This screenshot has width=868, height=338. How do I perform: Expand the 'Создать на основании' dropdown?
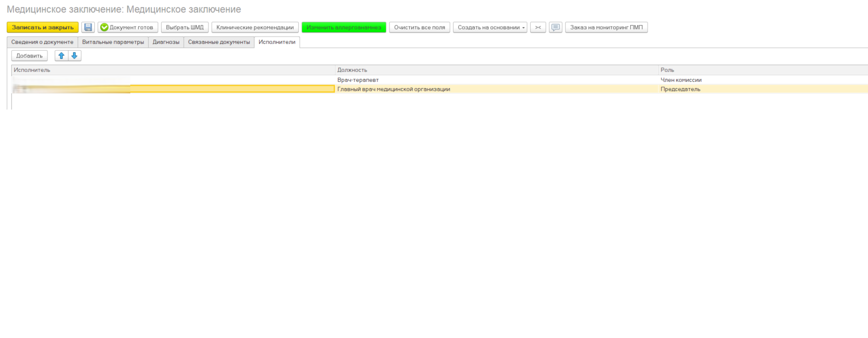490,28
